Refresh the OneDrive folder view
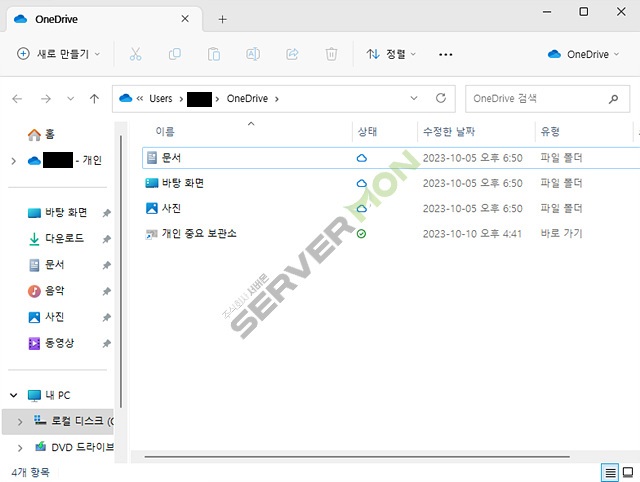This screenshot has width=640, height=482. click(x=441, y=98)
